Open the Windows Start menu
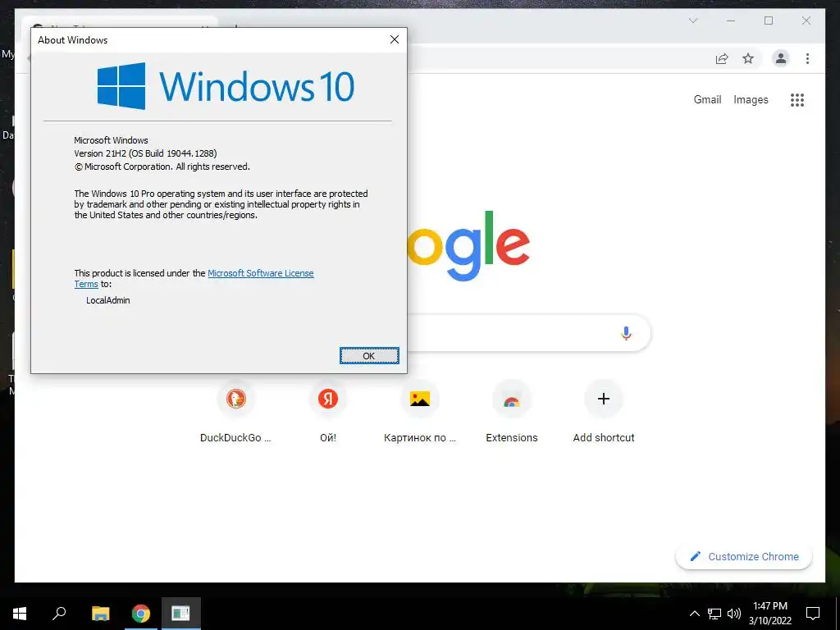The image size is (840, 630). (x=20, y=614)
